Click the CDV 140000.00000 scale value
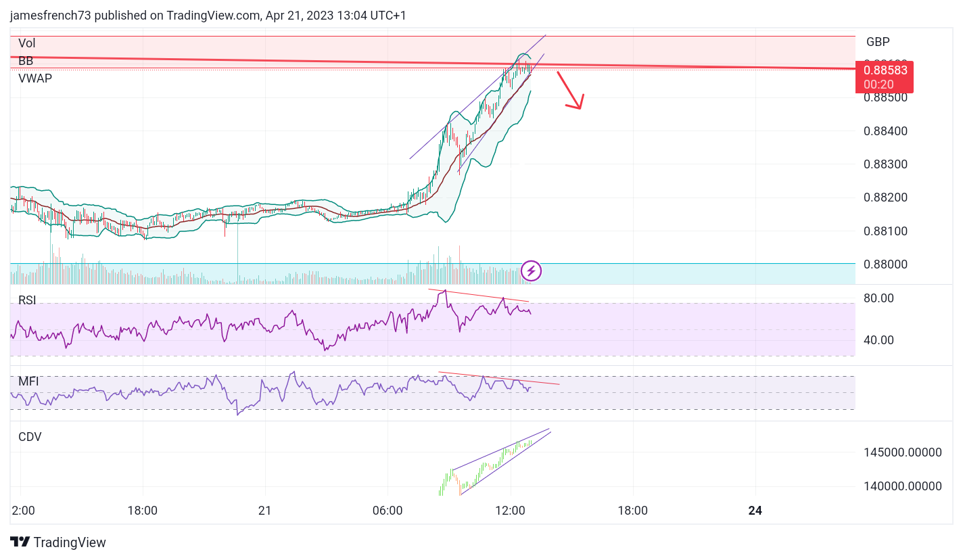The height and width of the screenshot is (560, 963). [x=902, y=486]
